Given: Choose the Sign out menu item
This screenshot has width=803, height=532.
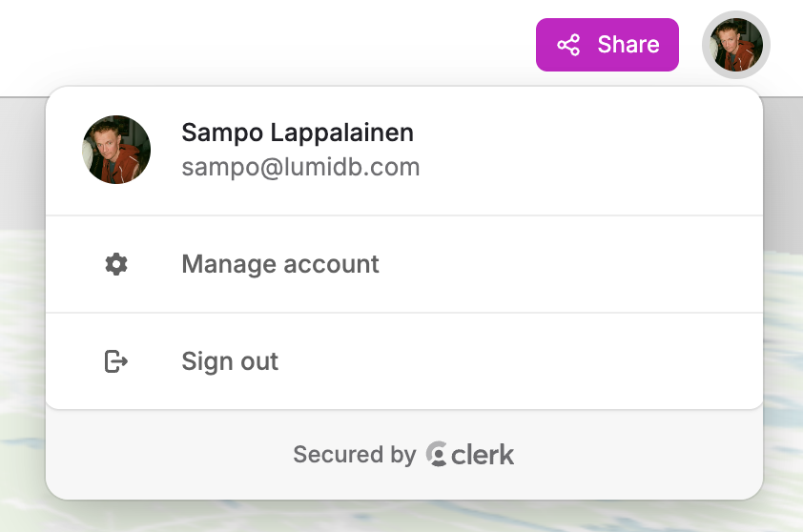Looking at the screenshot, I should [x=230, y=361].
